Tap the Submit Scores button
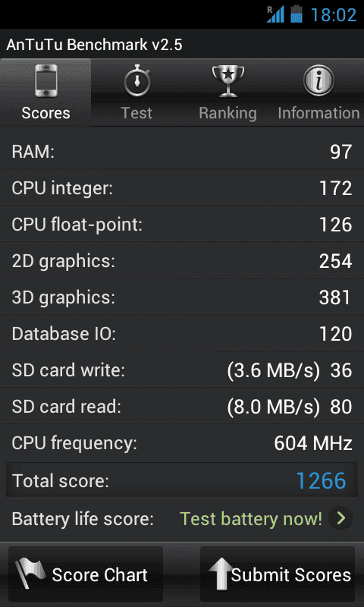364x607 pixels. (278, 574)
